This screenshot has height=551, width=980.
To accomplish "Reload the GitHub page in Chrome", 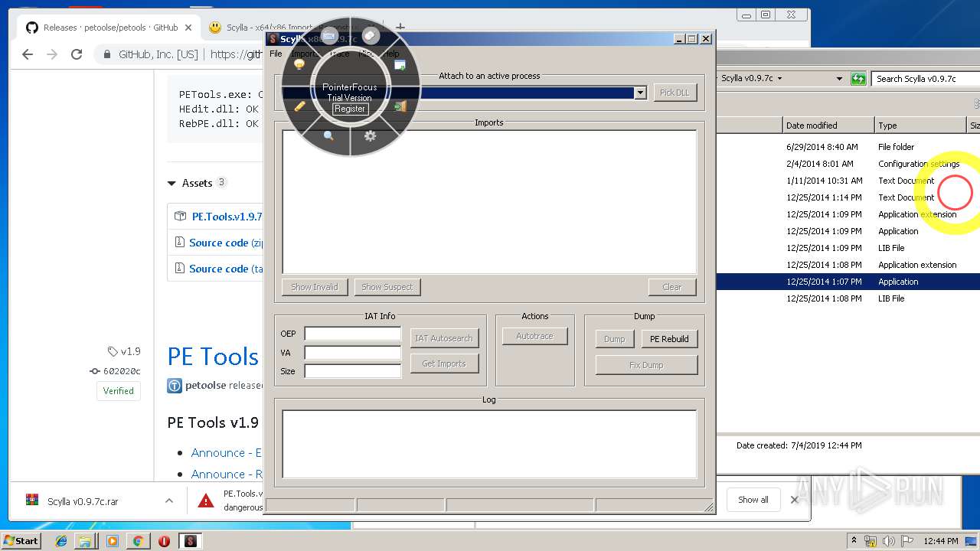I will 77,54.
